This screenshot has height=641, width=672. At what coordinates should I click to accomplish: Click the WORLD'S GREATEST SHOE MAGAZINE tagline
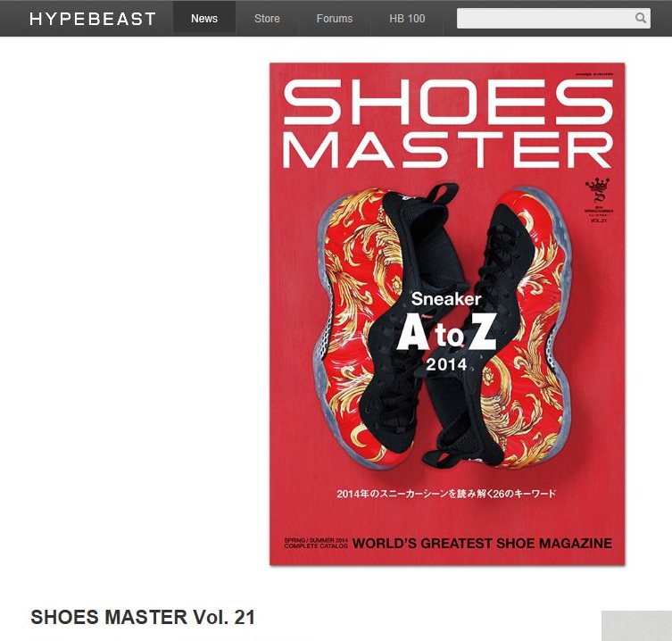click(482, 543)
